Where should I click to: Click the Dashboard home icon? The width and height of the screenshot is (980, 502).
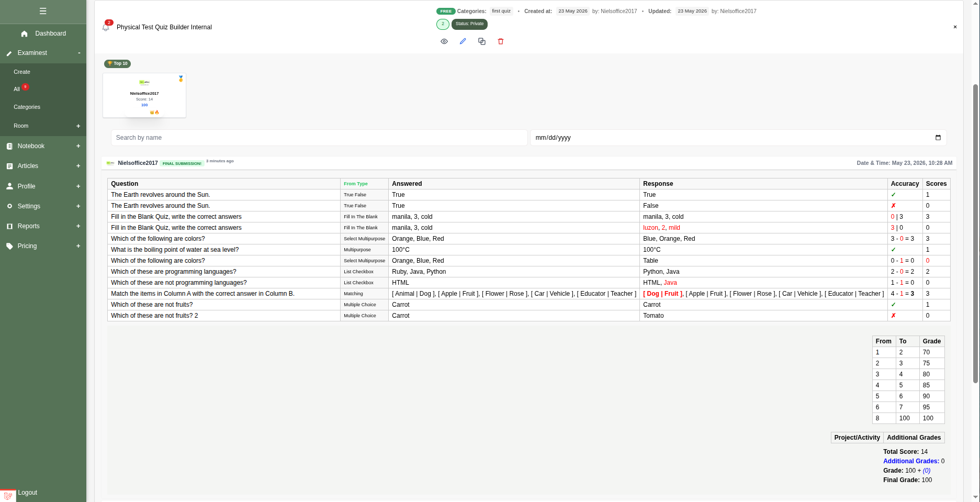[x=24, y=34]
